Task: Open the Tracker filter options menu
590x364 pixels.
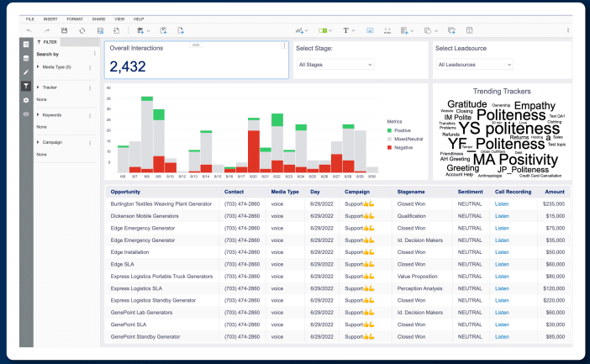Action: (x=90, y=87)
